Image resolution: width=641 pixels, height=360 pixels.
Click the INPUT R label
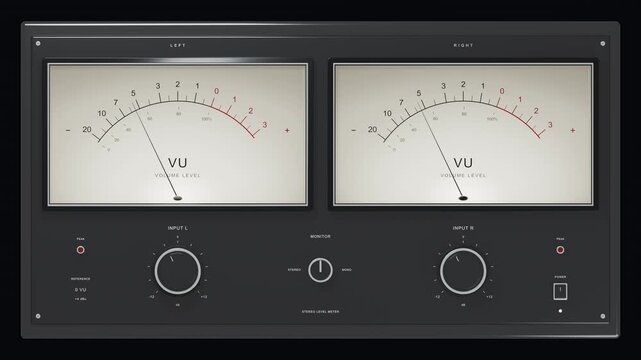[463, 228]
